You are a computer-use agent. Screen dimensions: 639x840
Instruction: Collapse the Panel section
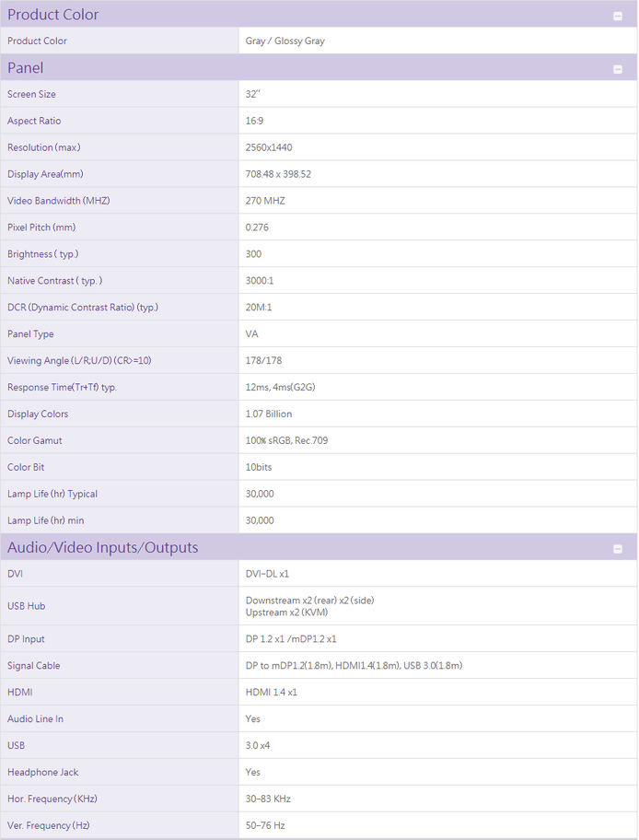pos(618,69)
